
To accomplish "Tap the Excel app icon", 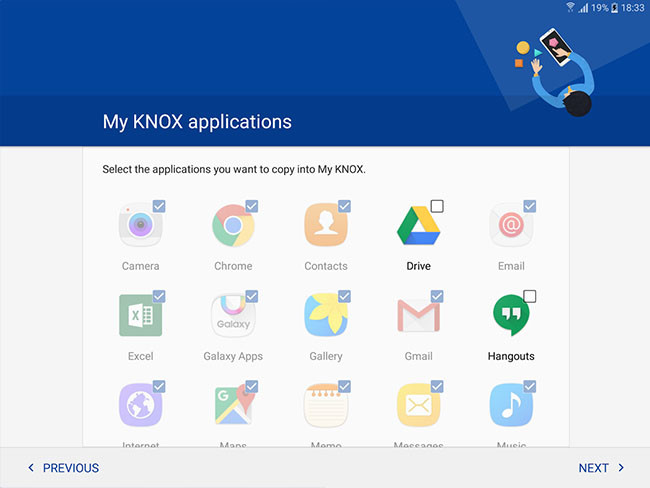I will (141, 315).
